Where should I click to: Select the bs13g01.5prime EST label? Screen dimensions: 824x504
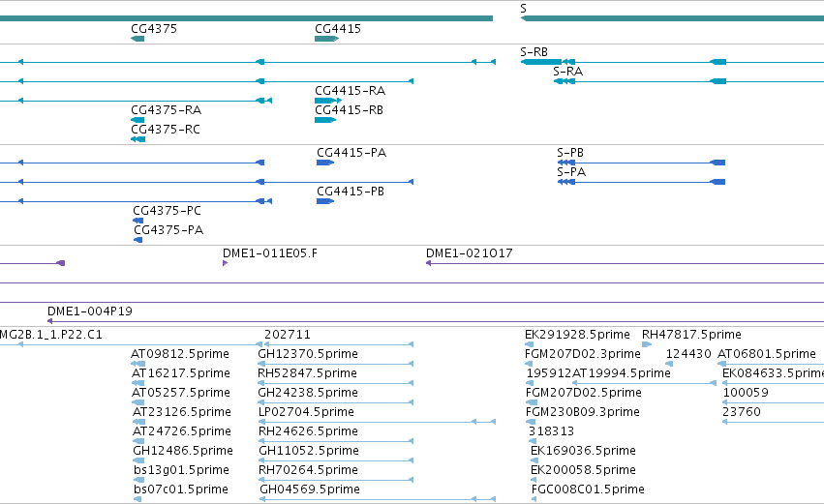[181, 471]
